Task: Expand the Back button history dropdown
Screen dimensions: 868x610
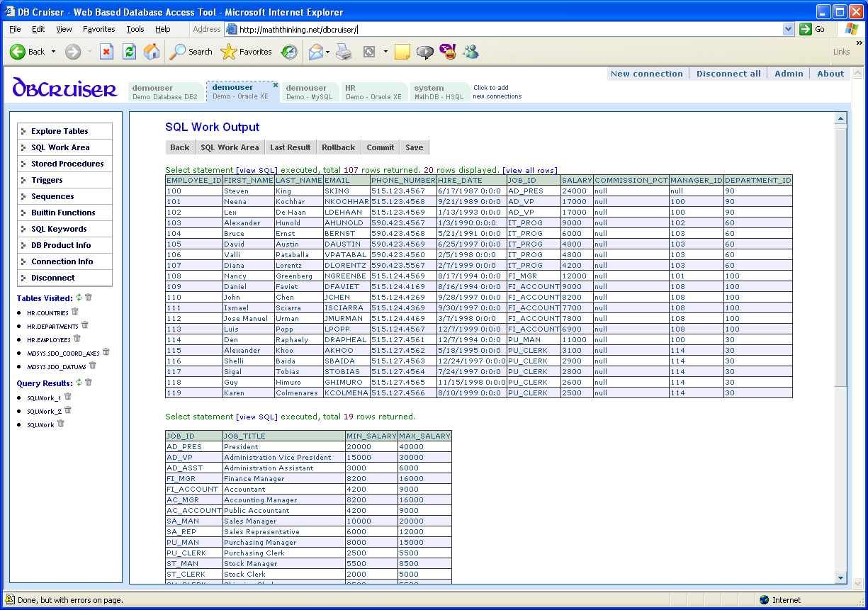Action: 53,52
